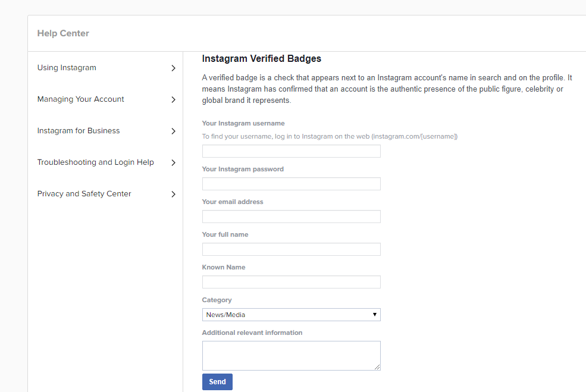
Task: Select the 'Known Name' label
Action: click(224, 267)
